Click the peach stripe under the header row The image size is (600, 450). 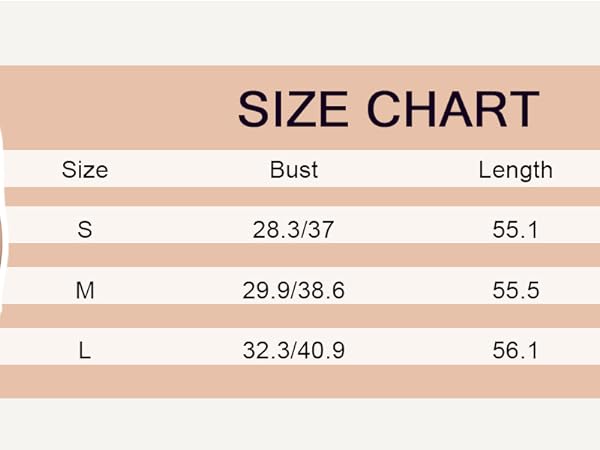(x=300, y=197)
